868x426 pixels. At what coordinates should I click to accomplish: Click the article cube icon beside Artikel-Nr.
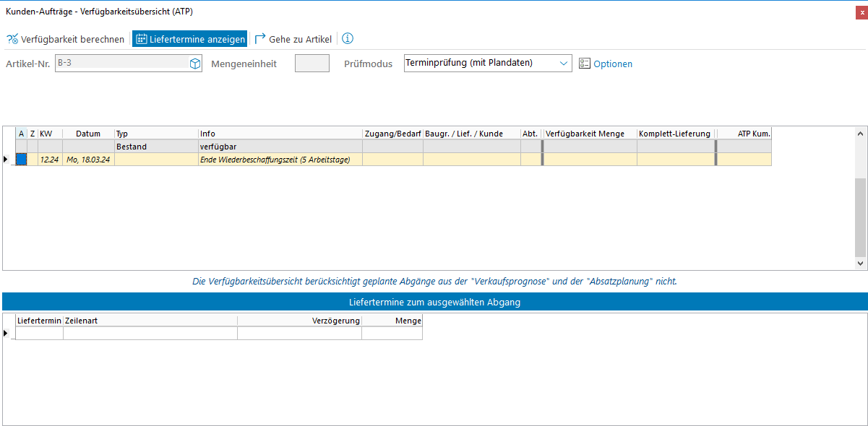pos(194,64)
